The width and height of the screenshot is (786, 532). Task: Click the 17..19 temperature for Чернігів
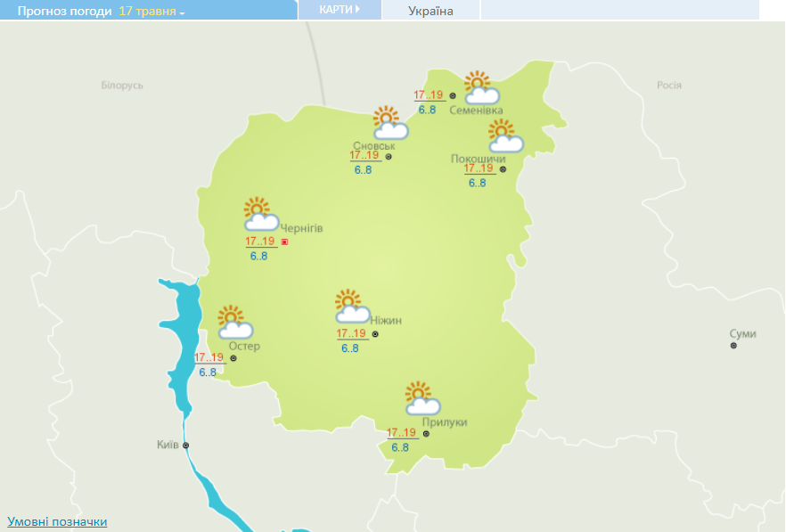[259, 241]
